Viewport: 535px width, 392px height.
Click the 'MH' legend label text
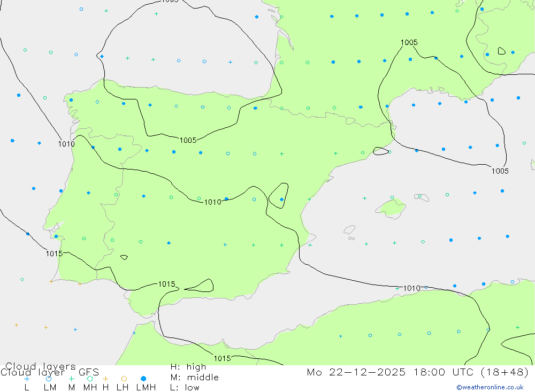(90, 388)
